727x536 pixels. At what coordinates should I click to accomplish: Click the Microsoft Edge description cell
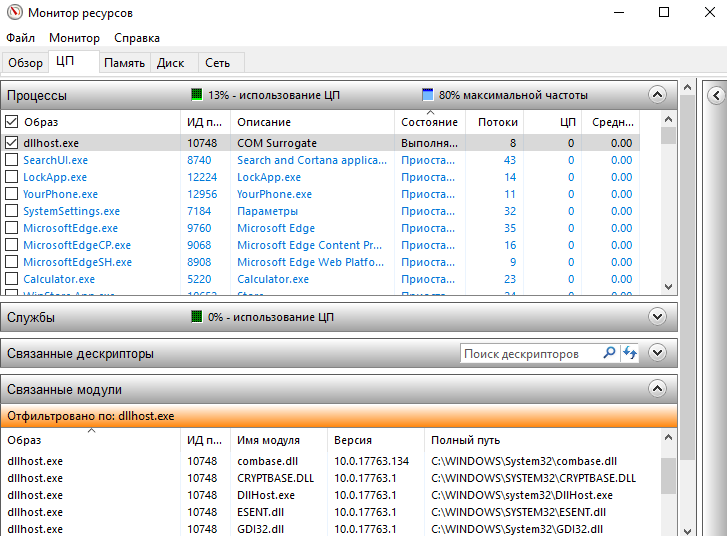coord(276,228)
